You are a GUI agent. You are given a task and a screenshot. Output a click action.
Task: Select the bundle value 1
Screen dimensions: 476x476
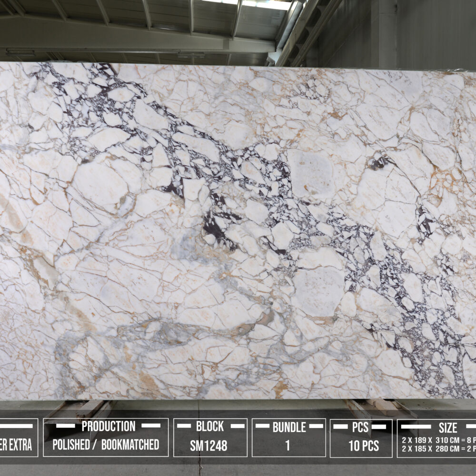(288, 446)
